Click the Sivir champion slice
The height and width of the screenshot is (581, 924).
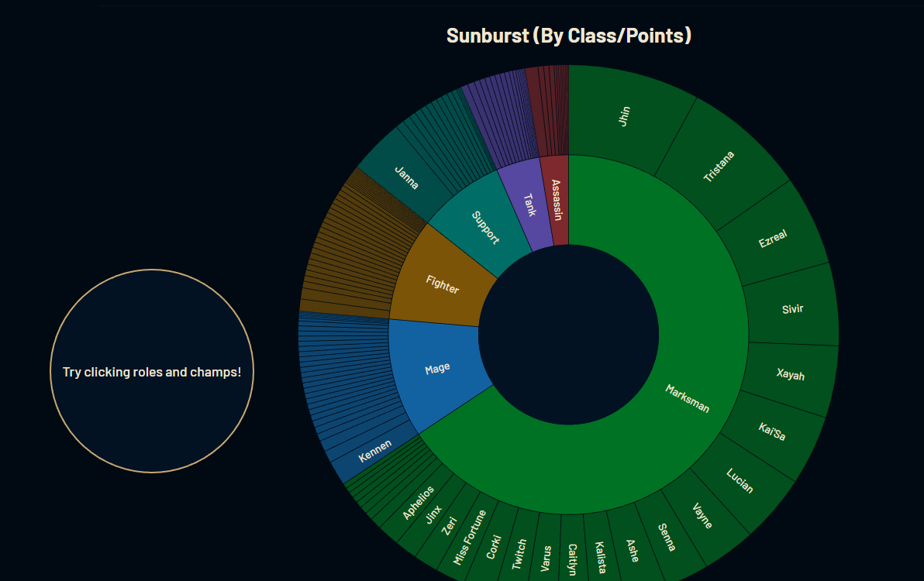pos(791,309)
